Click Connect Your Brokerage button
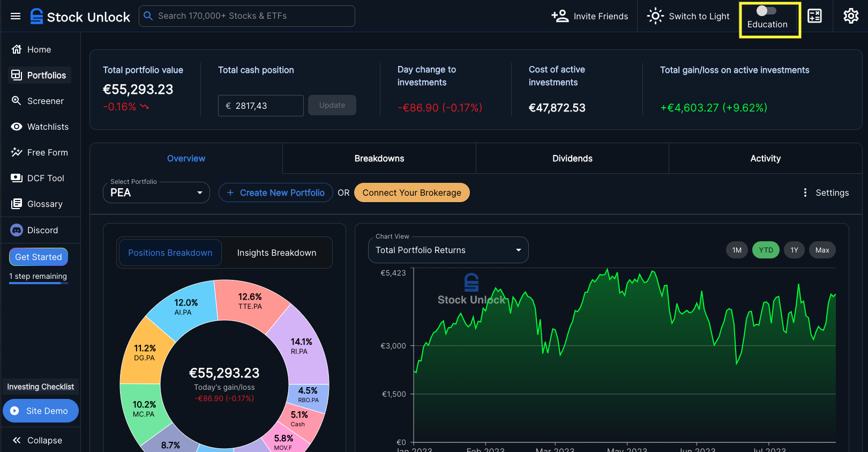This screenshot has width=868, height=452. click(x=412, y=192)
